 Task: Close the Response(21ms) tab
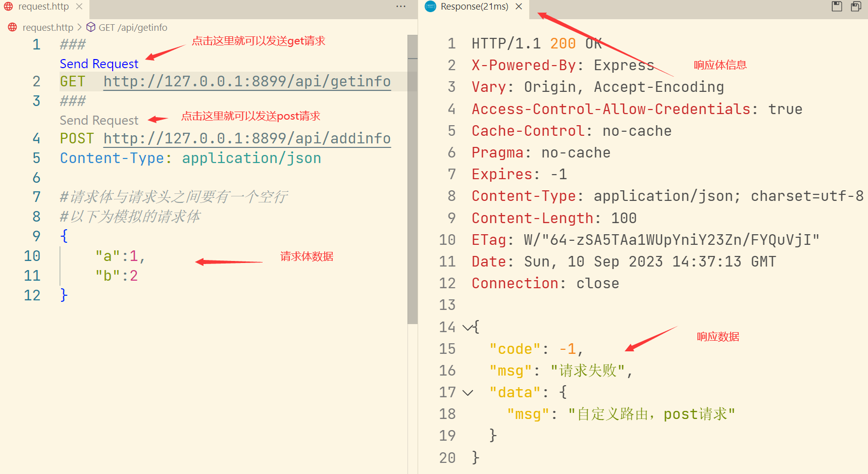519,7
